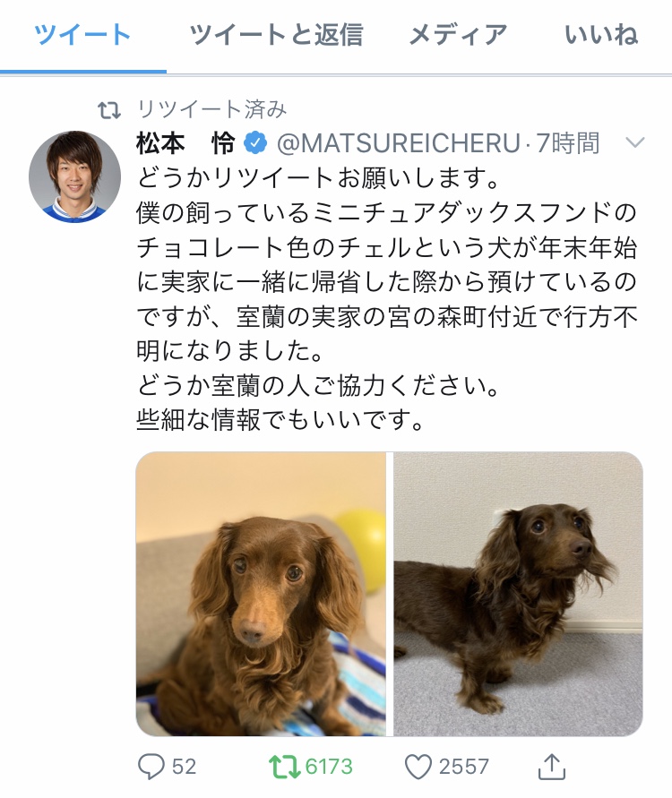Click the 7時間 timestamp
The height and width of the screenshot is (798, 672).
568,143
